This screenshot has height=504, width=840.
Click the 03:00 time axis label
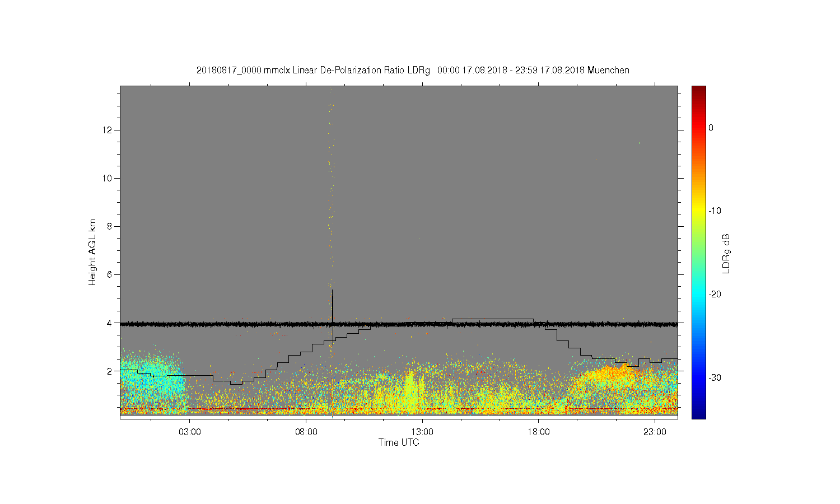point(190,432)
